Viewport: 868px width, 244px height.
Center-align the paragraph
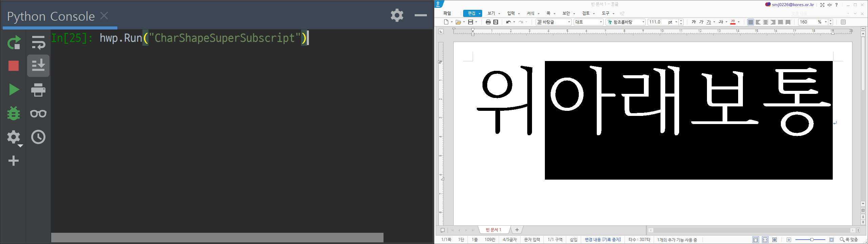pyautogui.click(x=766, y=22)
